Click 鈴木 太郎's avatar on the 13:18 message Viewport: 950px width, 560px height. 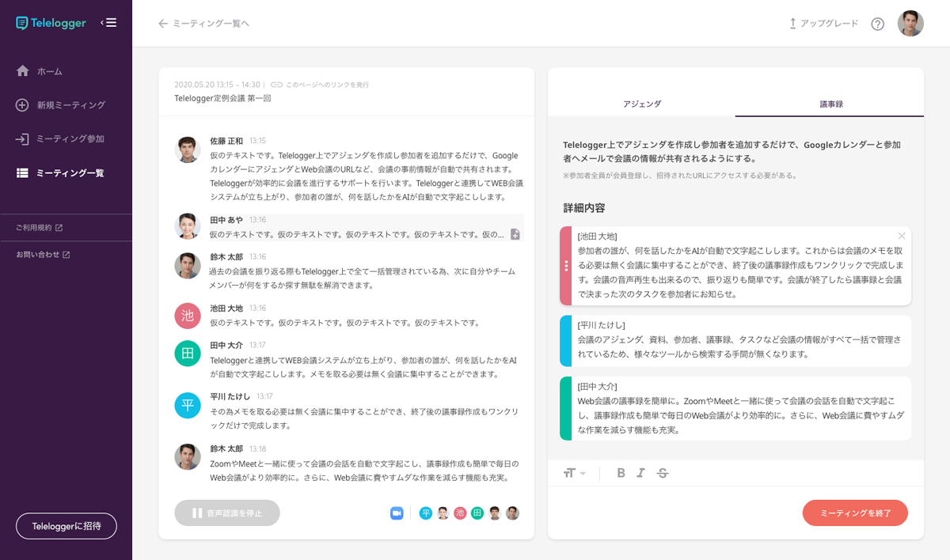click(188, 457)
